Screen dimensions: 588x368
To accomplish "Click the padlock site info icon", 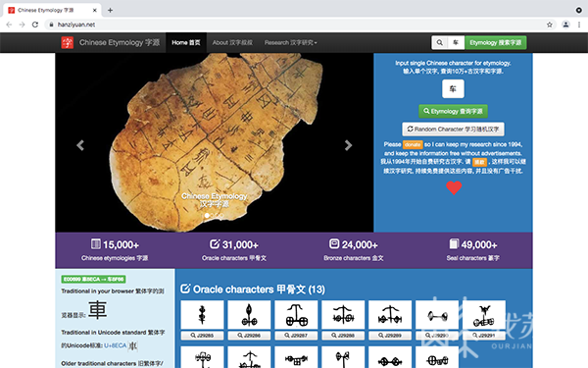I will (x=51, y=25).
